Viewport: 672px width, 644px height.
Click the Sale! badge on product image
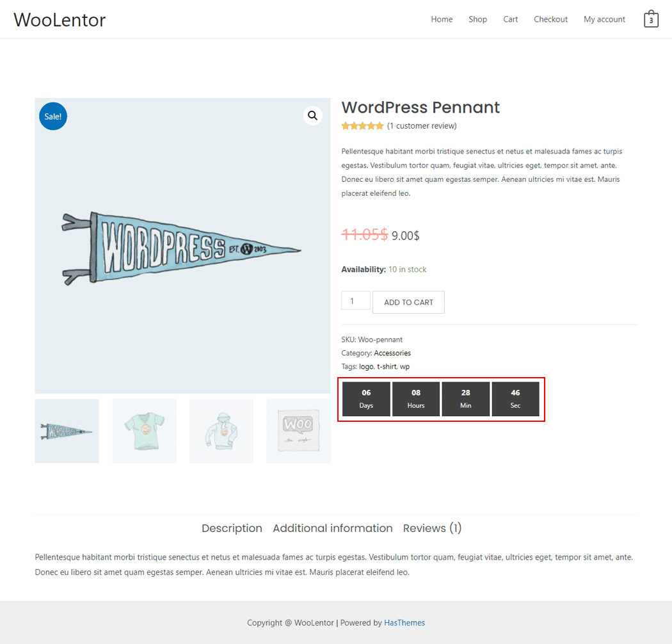click(53, 117)
